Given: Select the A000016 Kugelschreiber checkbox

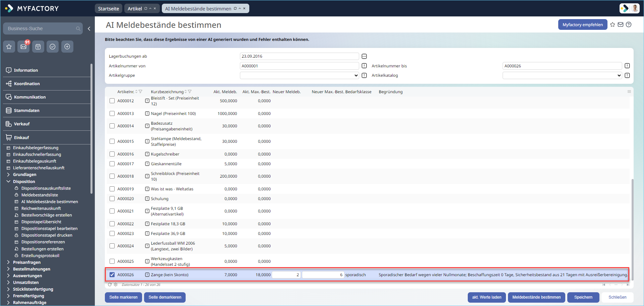Looking at the screenshot, I should click(112, 154).
